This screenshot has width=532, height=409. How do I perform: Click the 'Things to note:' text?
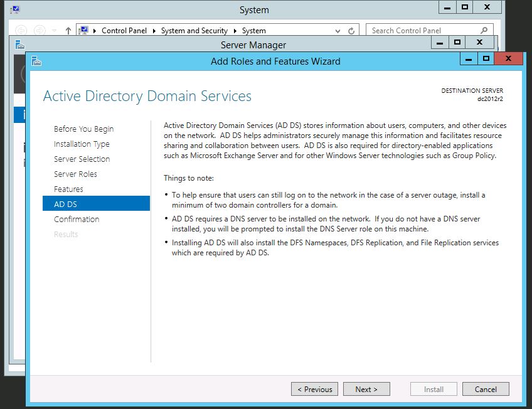pos(189,178)
